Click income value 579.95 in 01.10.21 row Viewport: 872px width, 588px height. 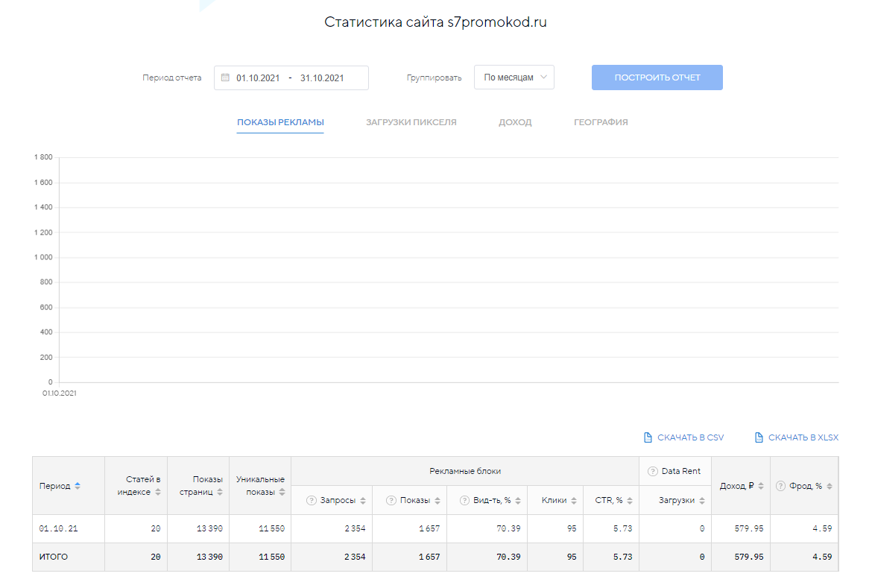coord(748,528)
